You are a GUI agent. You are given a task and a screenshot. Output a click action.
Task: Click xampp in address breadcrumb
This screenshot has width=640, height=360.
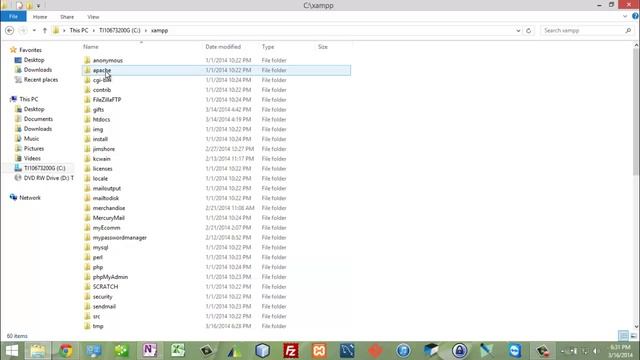tap(159, 31)
